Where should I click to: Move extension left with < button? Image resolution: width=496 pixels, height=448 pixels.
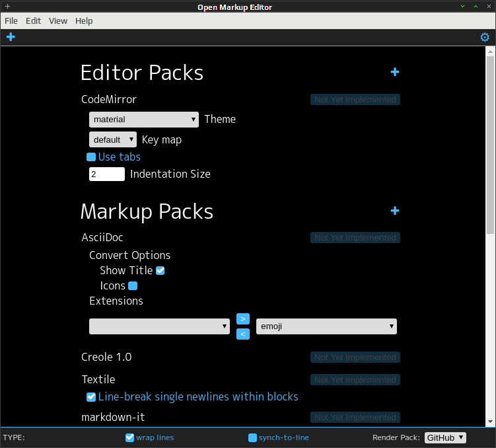(243, 334)
